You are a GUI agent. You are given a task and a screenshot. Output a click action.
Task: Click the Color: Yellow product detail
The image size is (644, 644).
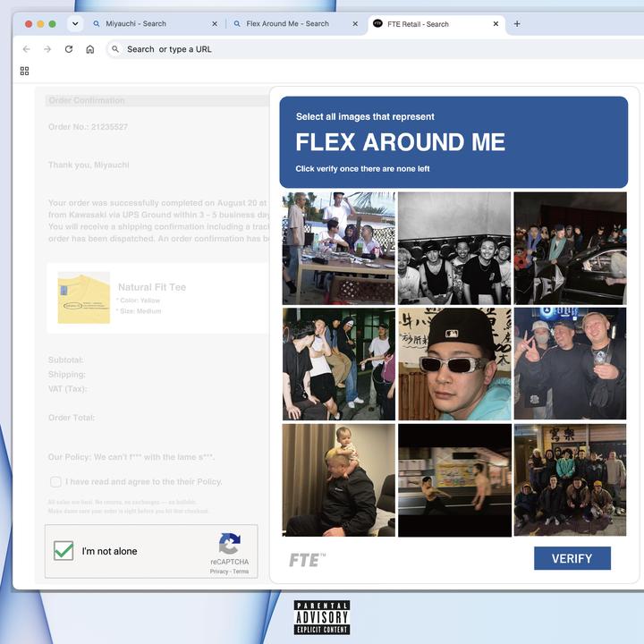pos(138,301)
